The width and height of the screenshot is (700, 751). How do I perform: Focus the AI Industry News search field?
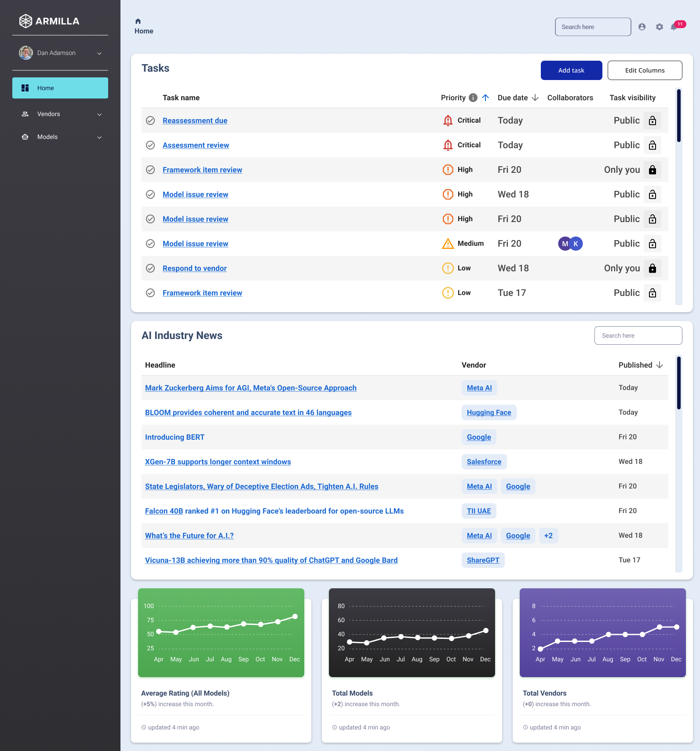pos(638,335)
